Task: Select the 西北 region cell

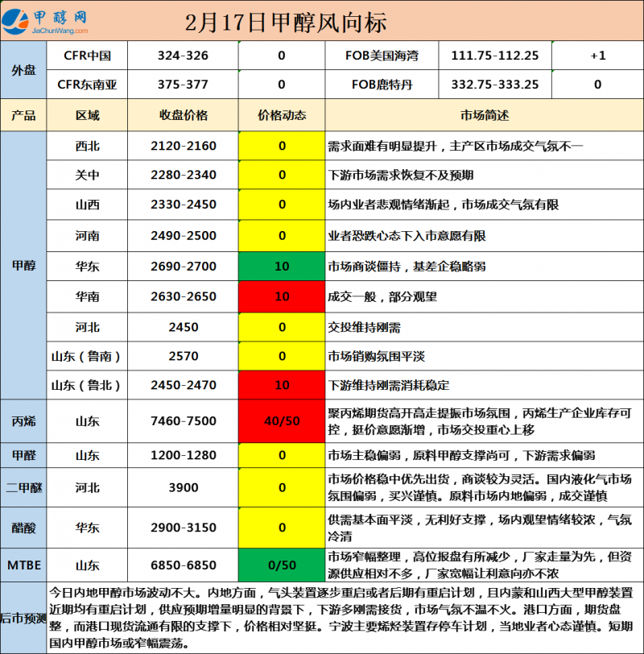Action: [87, 146]
